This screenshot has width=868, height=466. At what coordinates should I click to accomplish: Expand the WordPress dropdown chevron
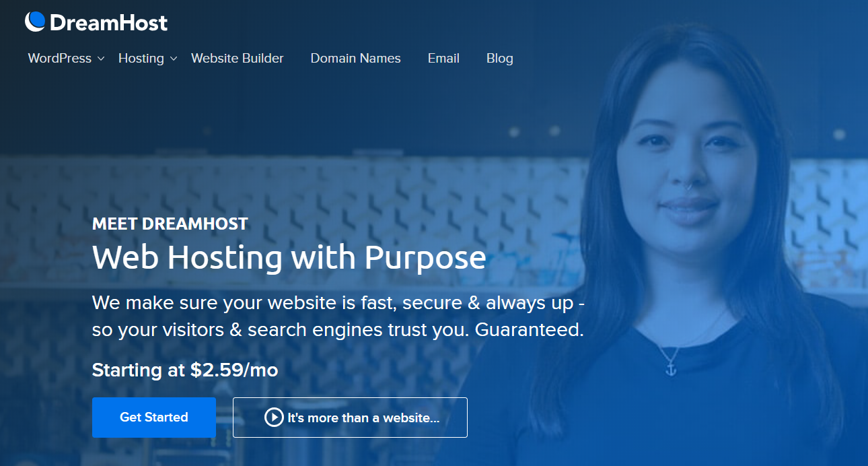pyautogui.click(x=101, y=59)
